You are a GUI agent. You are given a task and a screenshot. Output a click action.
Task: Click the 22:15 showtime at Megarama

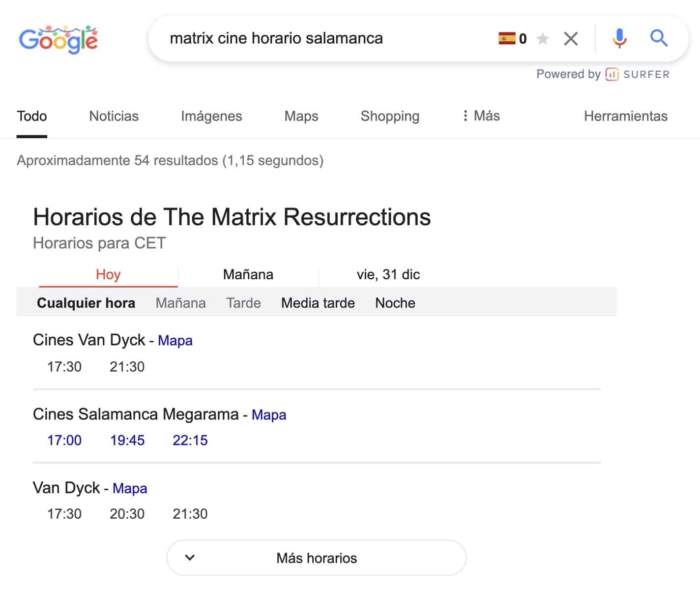click(190, 440)
